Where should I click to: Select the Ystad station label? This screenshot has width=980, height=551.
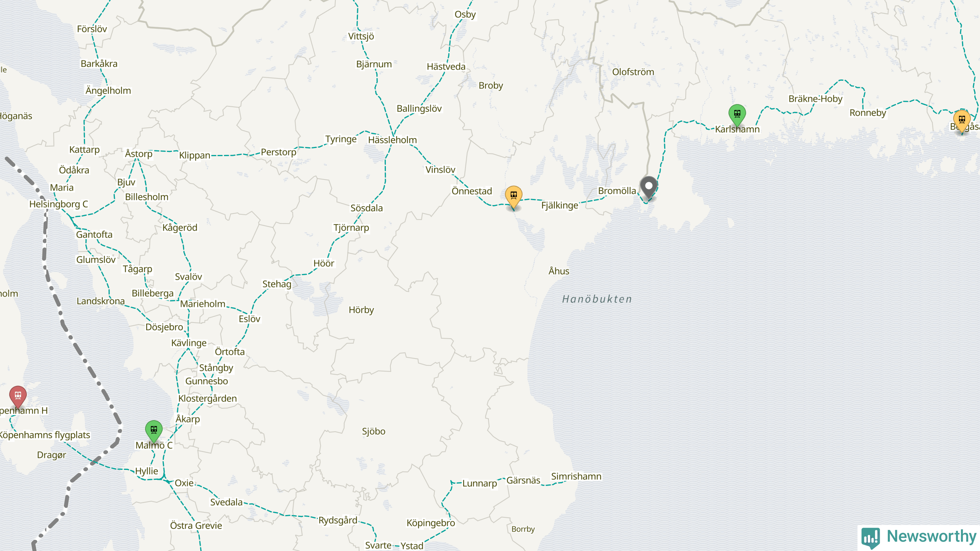pos(412,546)
